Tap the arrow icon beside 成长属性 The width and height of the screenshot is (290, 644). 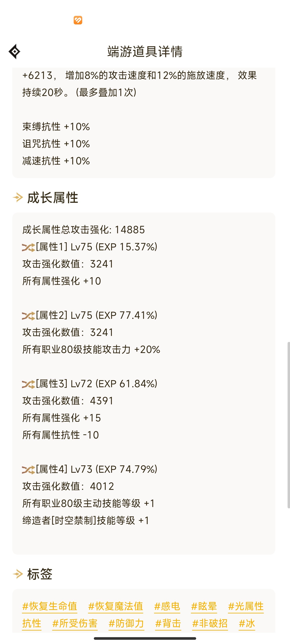coord(18,197)
